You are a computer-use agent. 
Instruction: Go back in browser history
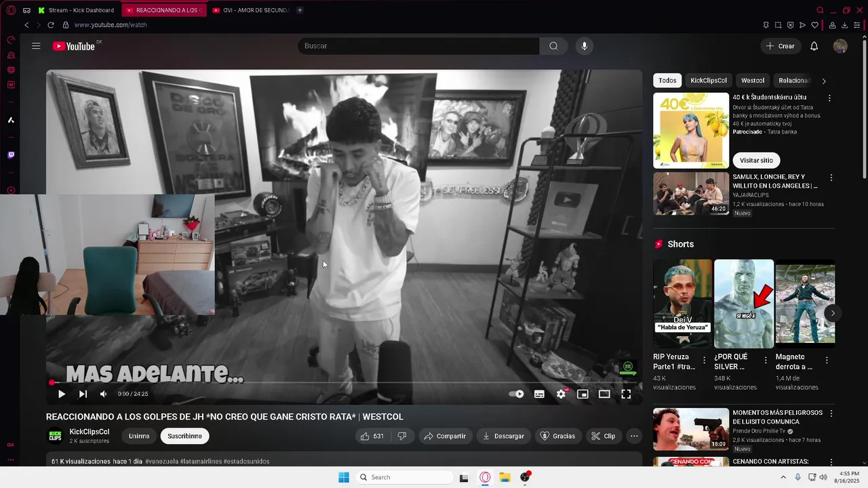pyautogui.click(x=26, y=25)
